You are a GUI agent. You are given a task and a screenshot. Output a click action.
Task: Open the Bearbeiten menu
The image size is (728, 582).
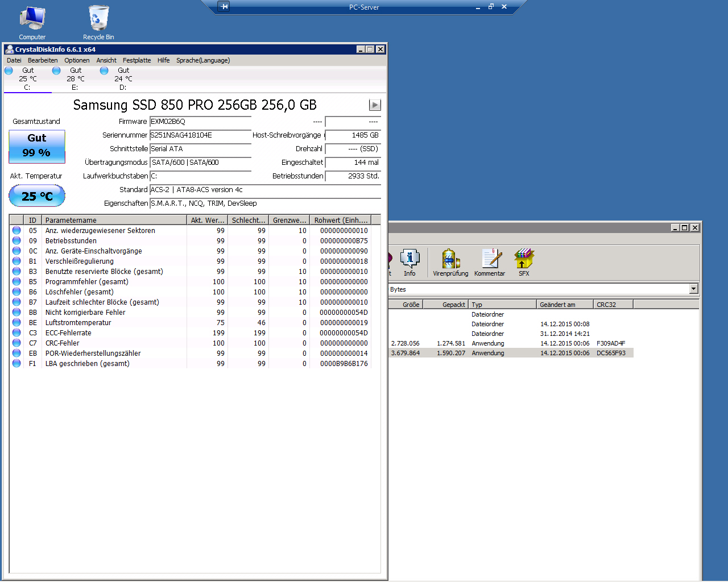(x=43, y=60)
